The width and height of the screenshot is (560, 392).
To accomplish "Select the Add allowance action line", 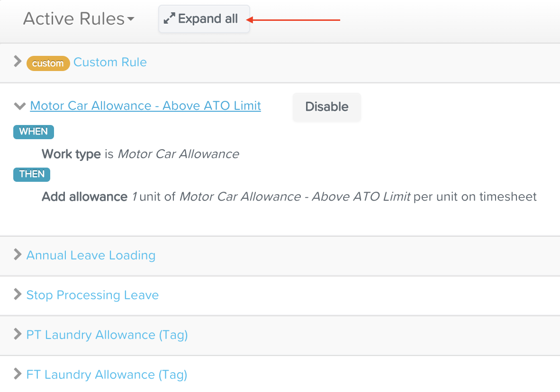I will pos(289,196).
